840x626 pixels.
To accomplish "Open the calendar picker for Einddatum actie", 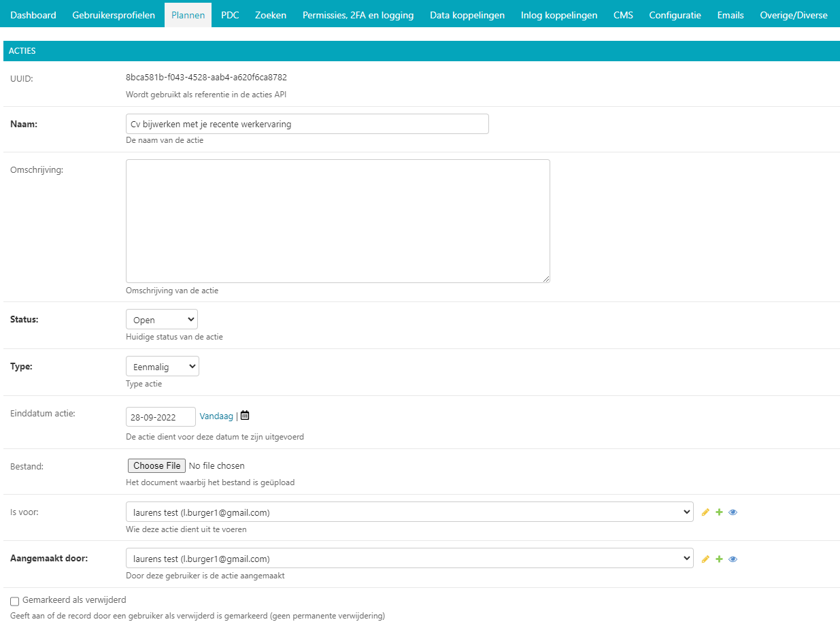I will coord(245,416).
